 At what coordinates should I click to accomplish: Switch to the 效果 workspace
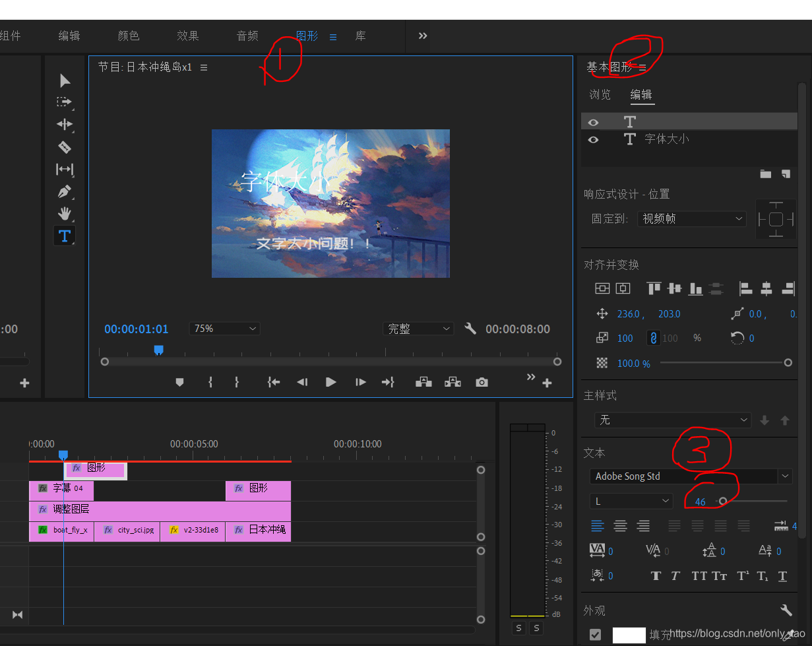(x=188, y=36)
